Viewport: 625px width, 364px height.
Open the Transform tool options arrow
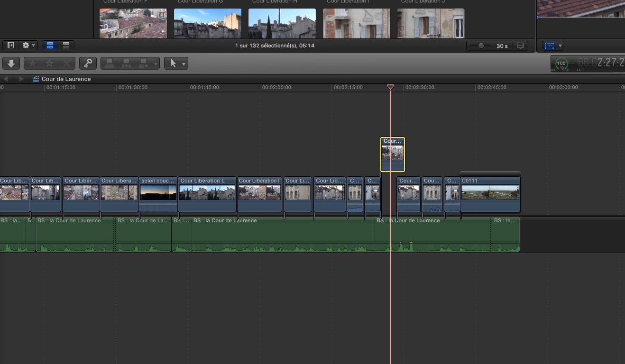tap(561, 46)
